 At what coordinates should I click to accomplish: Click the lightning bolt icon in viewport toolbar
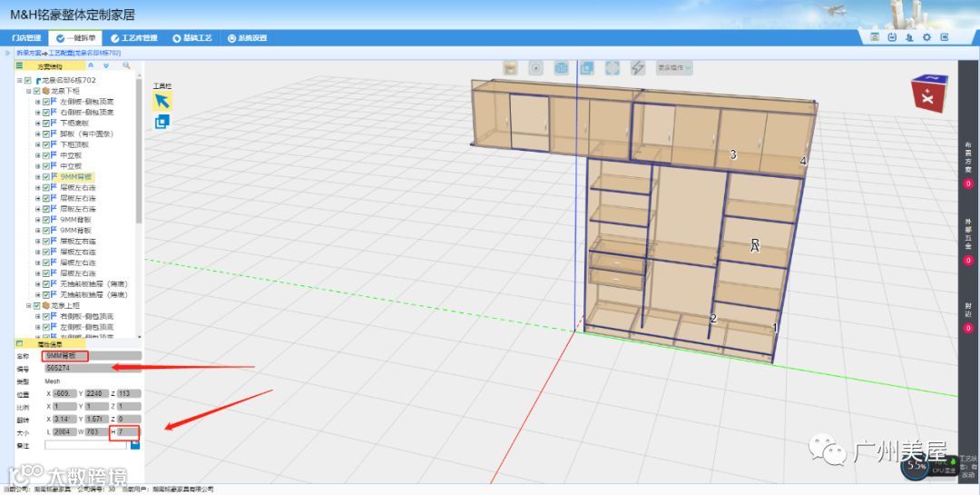tap(638, 67)
